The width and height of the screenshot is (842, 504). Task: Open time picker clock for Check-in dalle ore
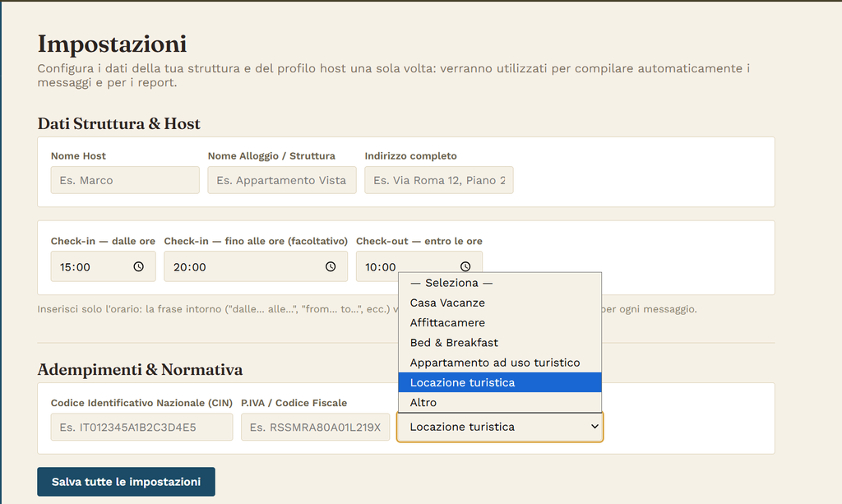pos(138,266)
